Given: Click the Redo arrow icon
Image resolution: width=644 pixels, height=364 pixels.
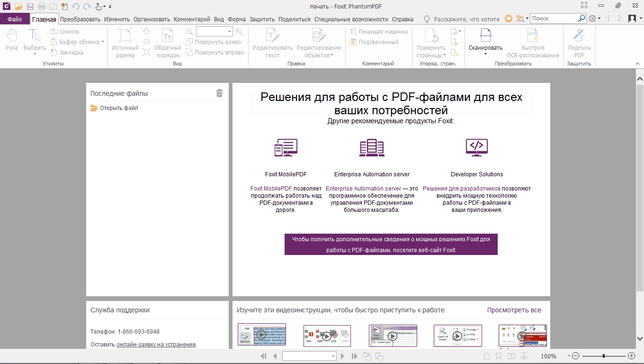Looking at the screenshot, I should click(87, 7).
